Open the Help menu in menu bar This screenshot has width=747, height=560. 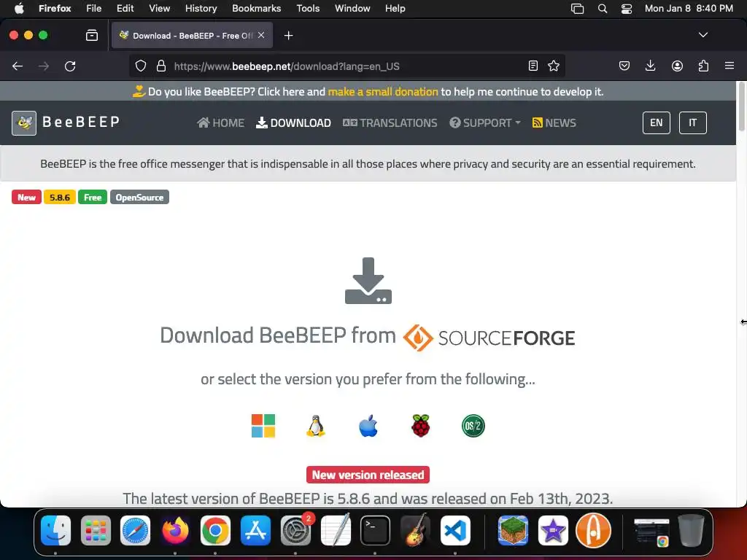pos(395,9)
